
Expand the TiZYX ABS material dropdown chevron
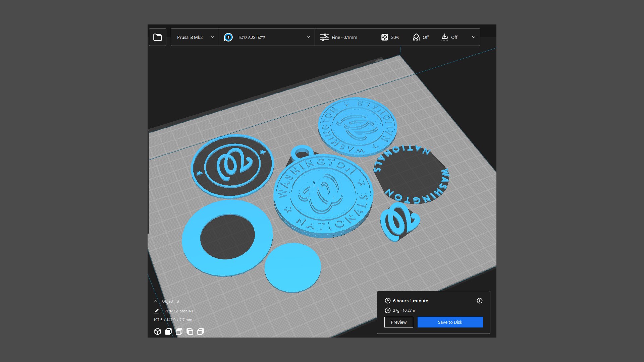[x=308, y=37]
